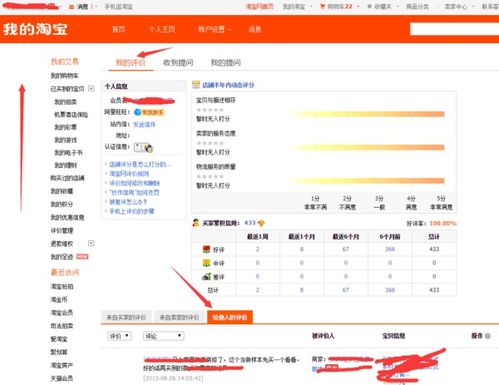The height and width of the screenshot is (385, 499).
Task: Open 我的购物车 in the sidebar
Action: (64, 75)
